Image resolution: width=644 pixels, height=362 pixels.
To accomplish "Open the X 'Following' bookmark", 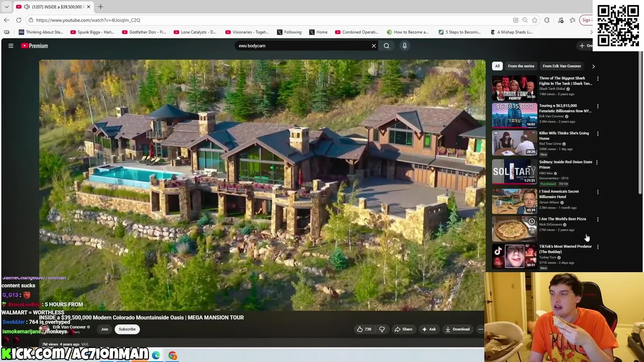I will pyautogui.click(x=289, y=32).
